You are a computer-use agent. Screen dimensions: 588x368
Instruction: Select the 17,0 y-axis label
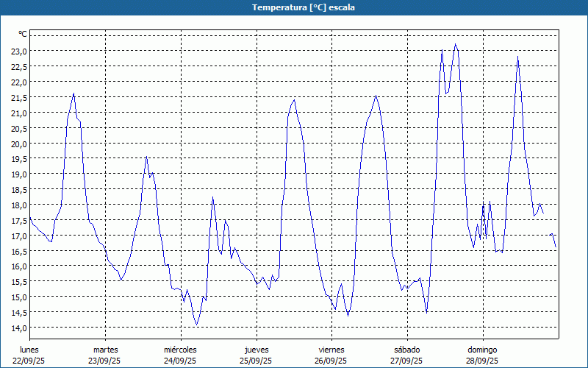(18, 236)
